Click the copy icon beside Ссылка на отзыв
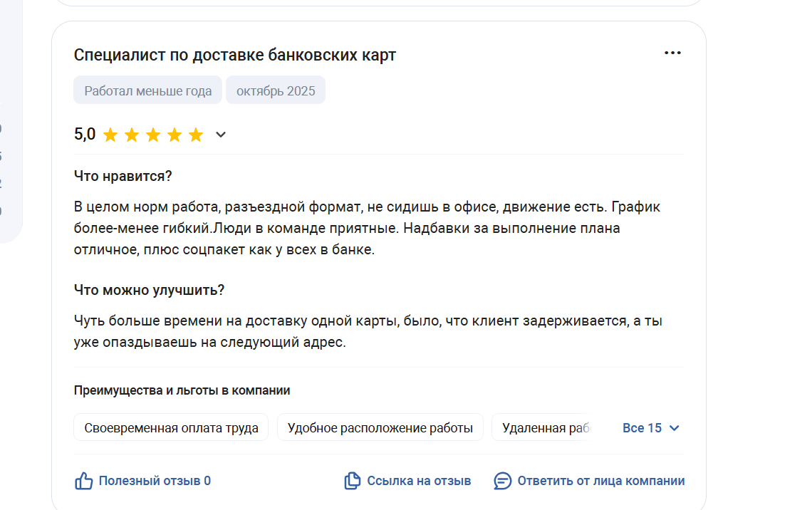The width and height of the screenshot is (812, 510). [352, 481]
